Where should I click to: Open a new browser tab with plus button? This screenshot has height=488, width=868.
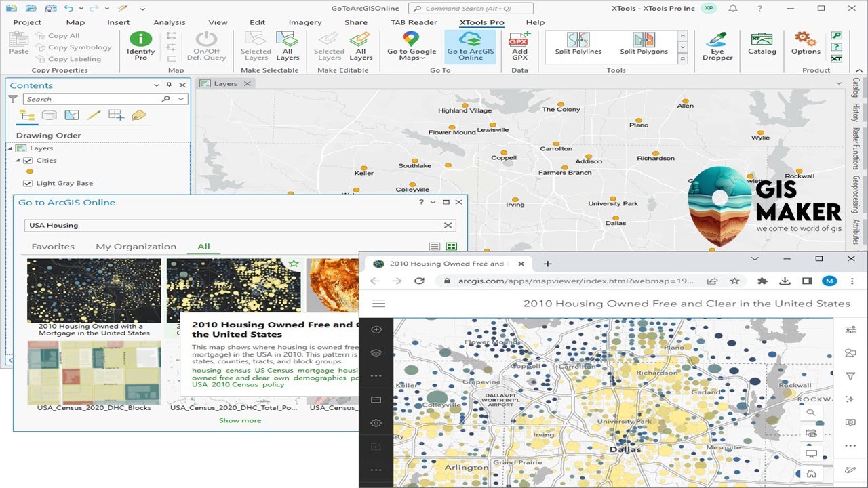tap(548, 264)
